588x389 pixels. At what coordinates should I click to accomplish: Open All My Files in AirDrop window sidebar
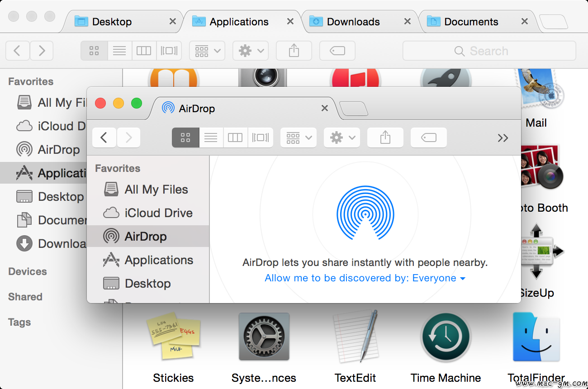click(x=148, y=190)
